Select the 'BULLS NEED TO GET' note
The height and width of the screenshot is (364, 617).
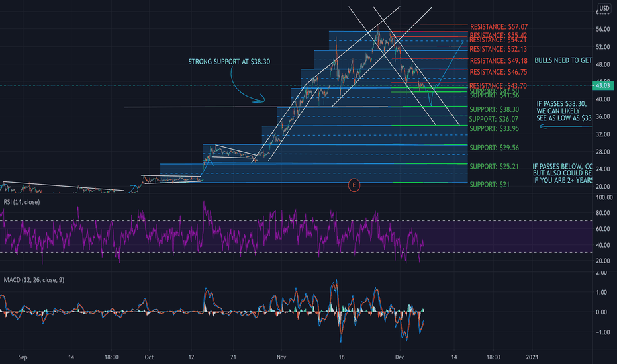point(563,60)
